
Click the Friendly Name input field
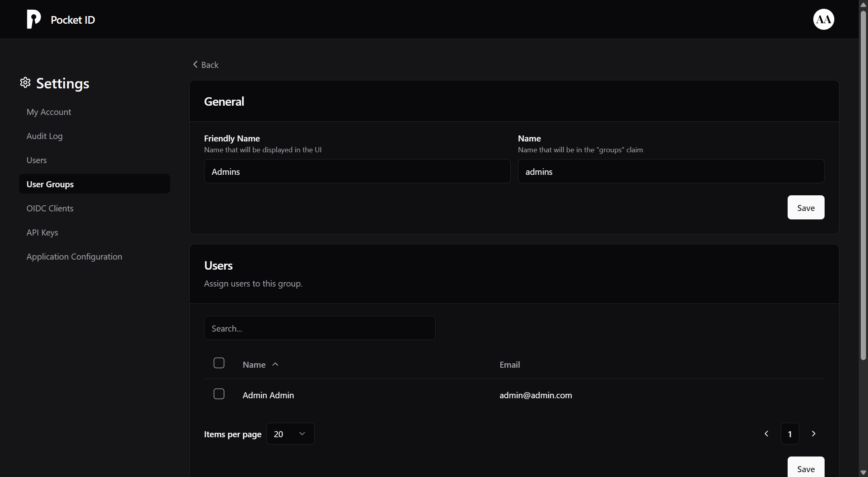357,171
